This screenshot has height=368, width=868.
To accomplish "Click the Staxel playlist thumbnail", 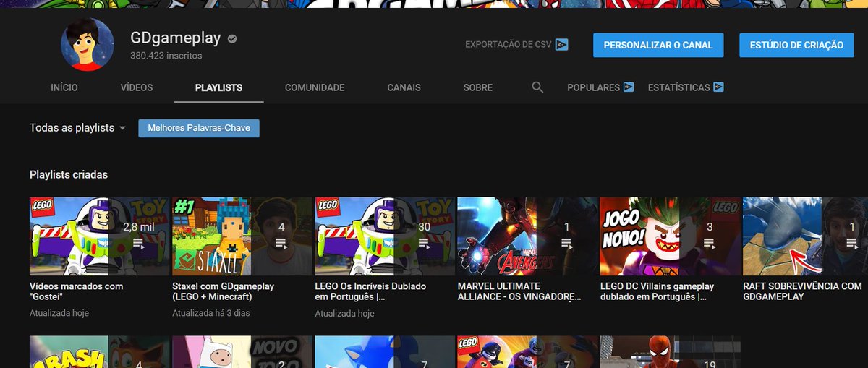I will pyautogui.click(x=242, y=236).
